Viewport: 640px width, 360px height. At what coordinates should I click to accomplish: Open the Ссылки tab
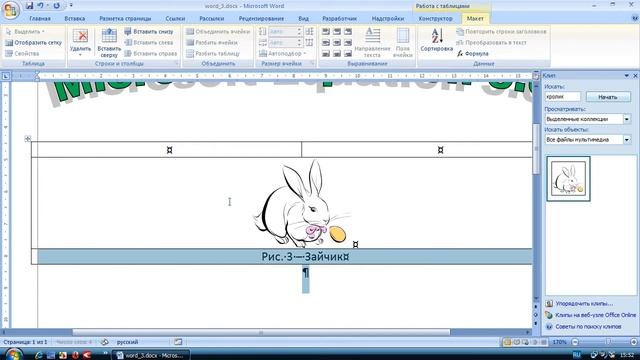coord(175,18)
